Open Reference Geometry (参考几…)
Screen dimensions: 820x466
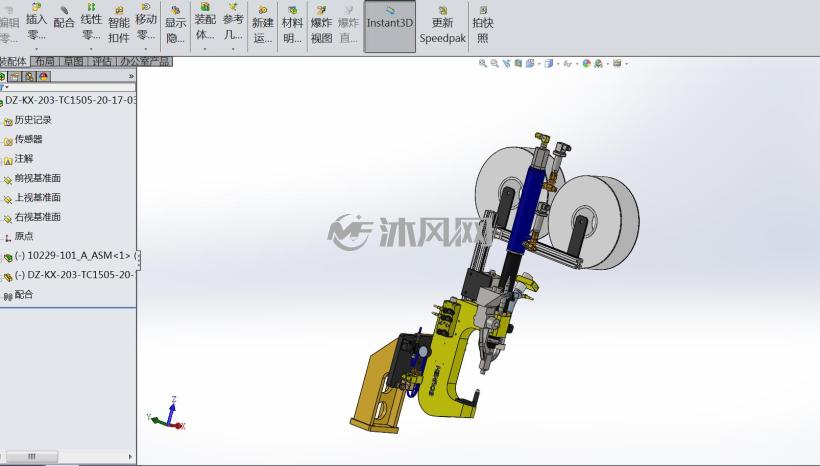[233, 22]
